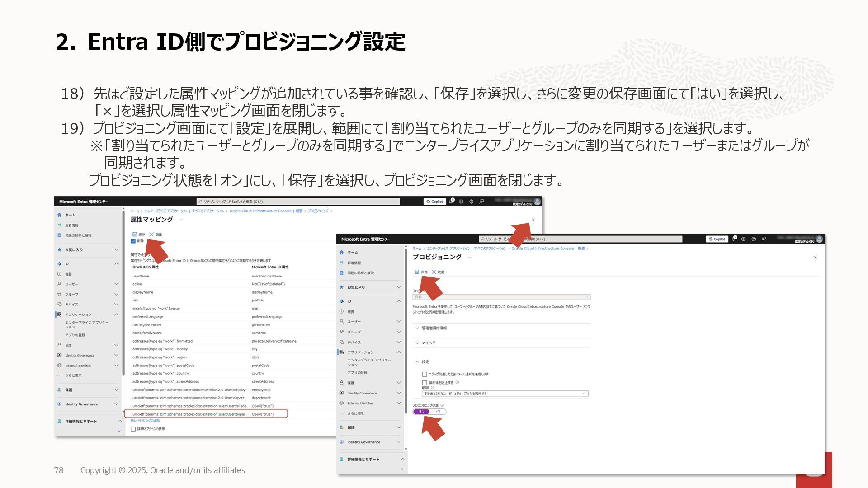Select アプリの登録 in the 属性マッピング window sidebar

[x=75, y=335]
